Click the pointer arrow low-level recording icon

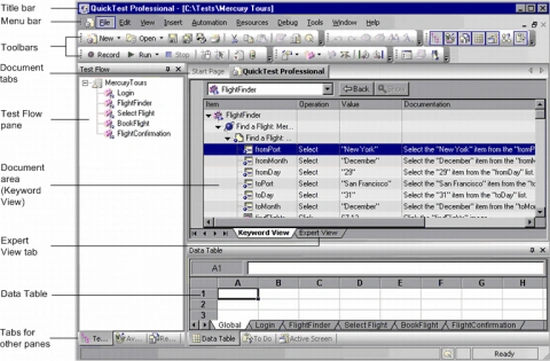(x=220, y=55)
